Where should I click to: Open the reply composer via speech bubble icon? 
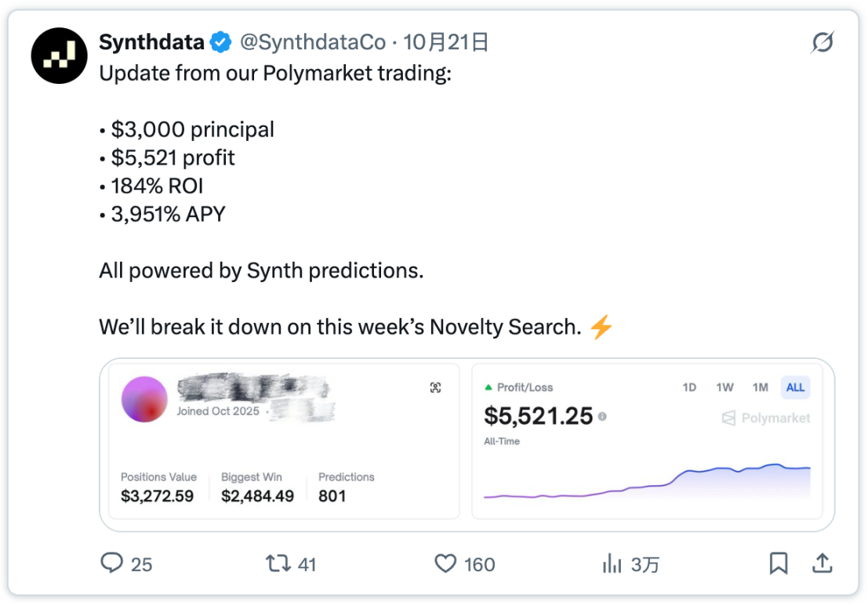(114, 563)
